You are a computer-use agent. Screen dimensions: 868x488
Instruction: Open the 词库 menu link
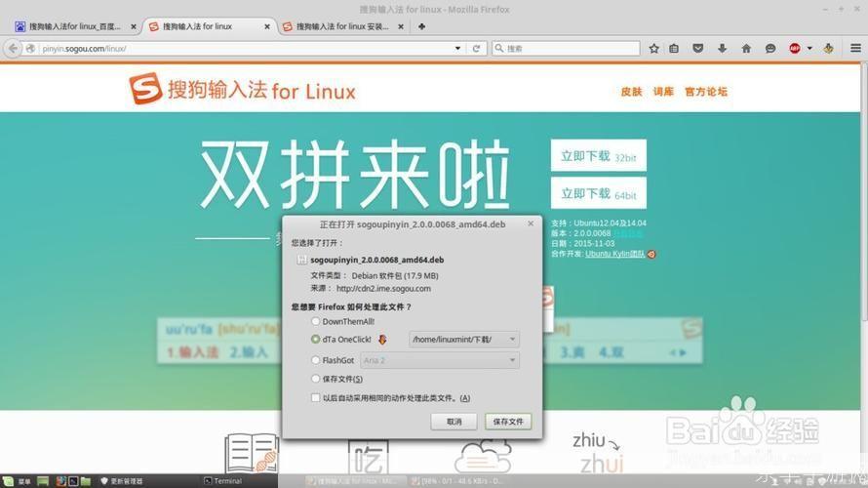coord(663,92)
